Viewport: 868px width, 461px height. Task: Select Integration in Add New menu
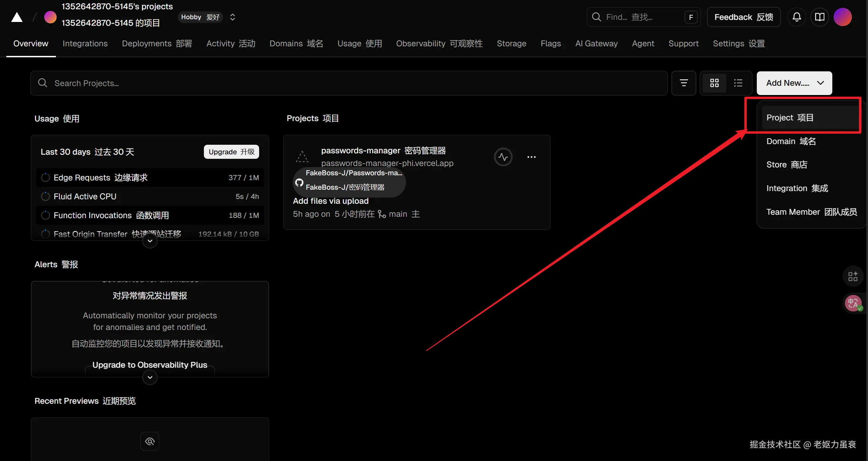[x=810, y=188]
